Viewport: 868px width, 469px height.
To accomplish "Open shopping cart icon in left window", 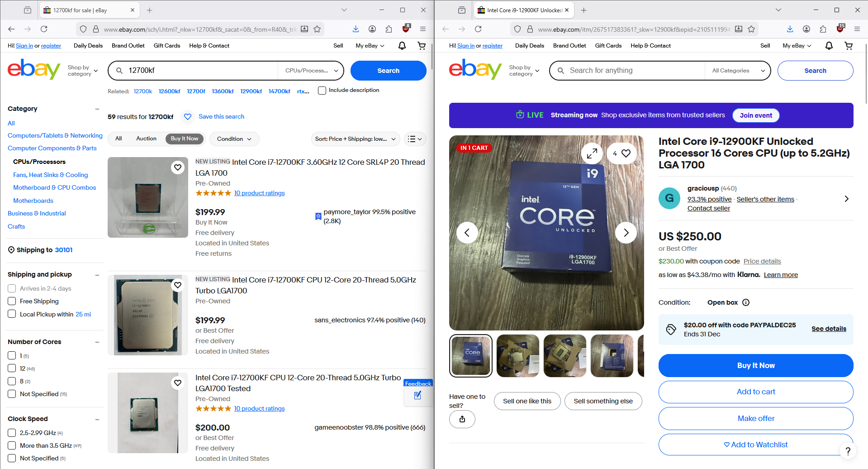I will (x=422, y=46).
